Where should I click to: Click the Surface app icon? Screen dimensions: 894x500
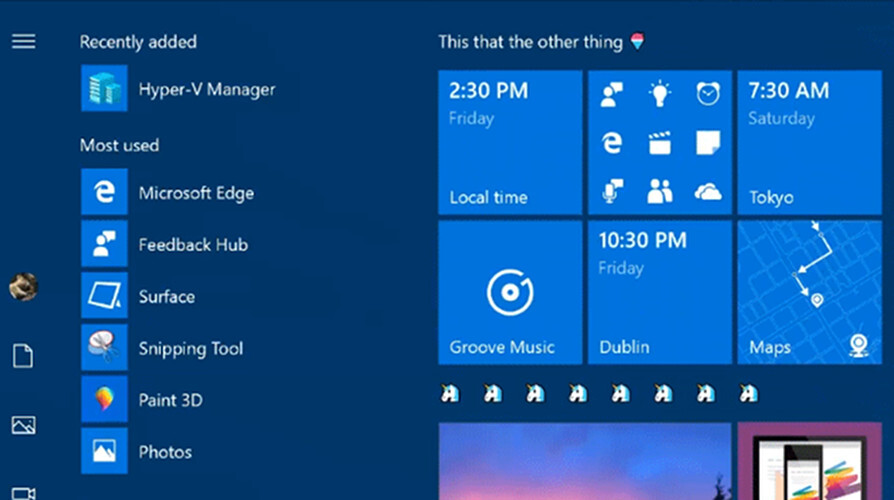104,295
